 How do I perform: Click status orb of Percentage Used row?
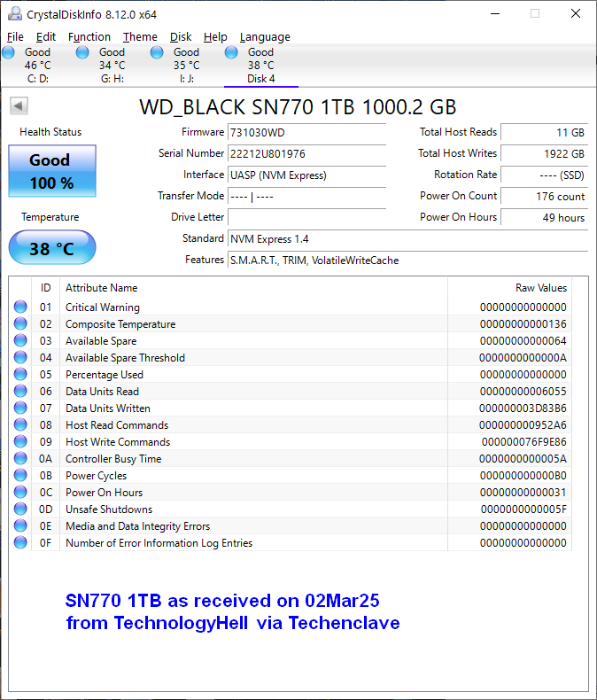pos(20,374)
